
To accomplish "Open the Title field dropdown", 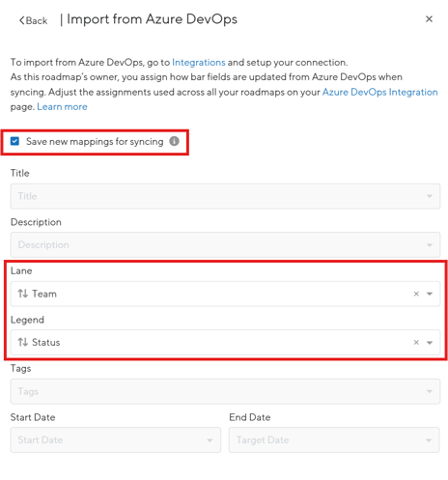I will [225, 196].
